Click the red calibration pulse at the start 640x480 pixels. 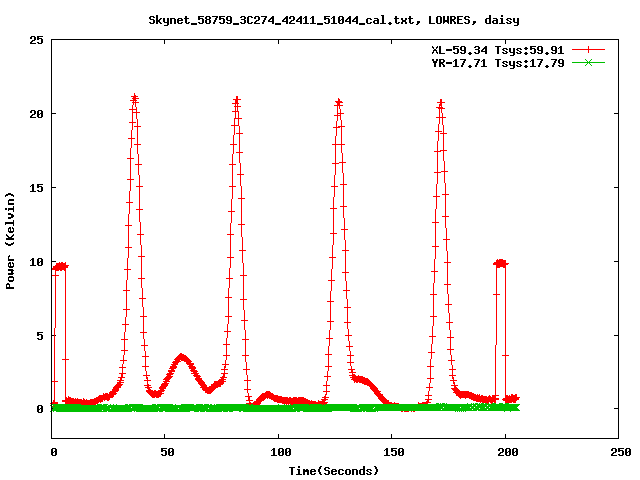pyautogui.click(x=60, y=267)
